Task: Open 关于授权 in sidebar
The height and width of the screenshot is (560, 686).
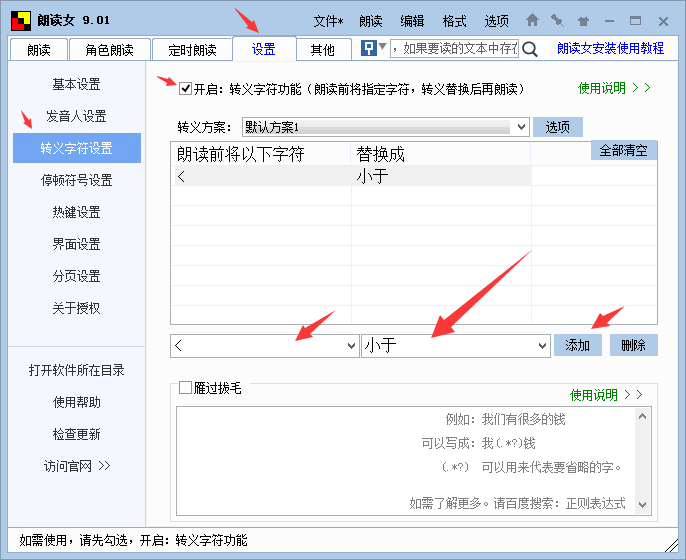Action: (77, 308)
